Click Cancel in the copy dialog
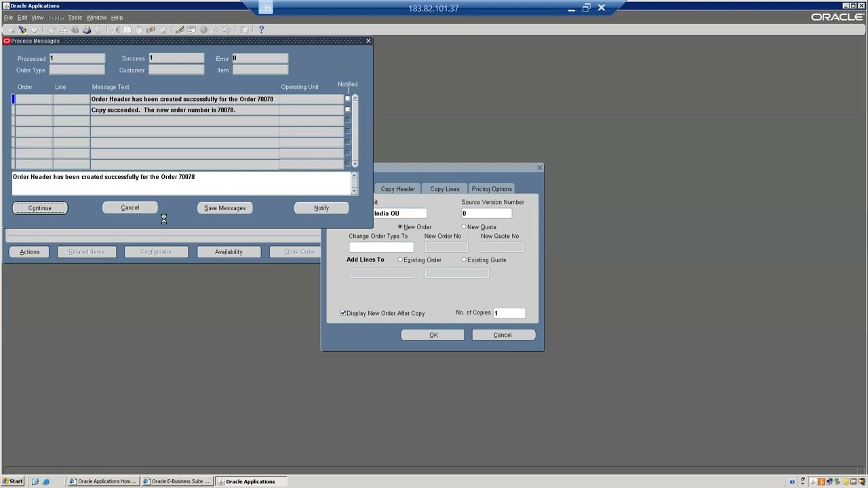868x488 pixels. pyautogui.click(x=503, y=335)
